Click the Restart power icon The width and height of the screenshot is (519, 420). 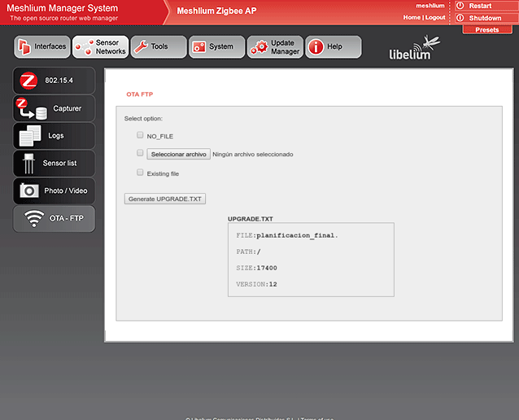tap(460, 6)
